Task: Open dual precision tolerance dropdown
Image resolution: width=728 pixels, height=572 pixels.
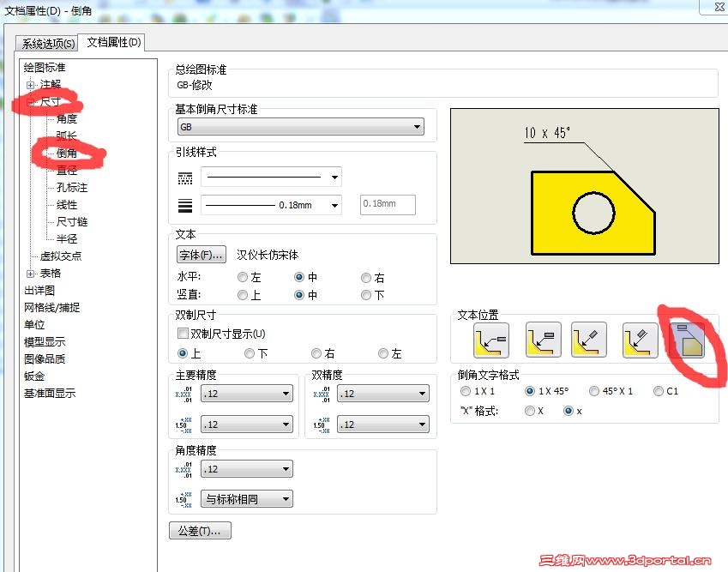Action: 383,424
